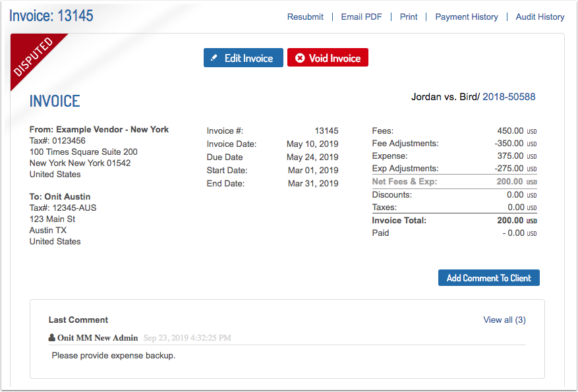Select the Email PDF link

coord(361,17)
